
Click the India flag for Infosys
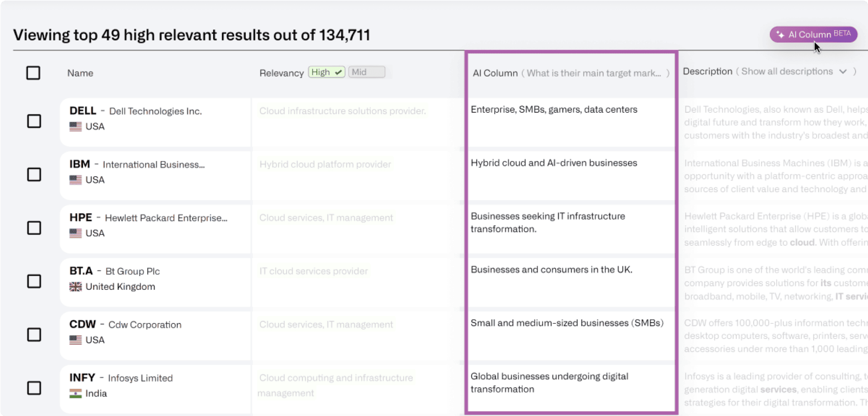coord(75,394)
